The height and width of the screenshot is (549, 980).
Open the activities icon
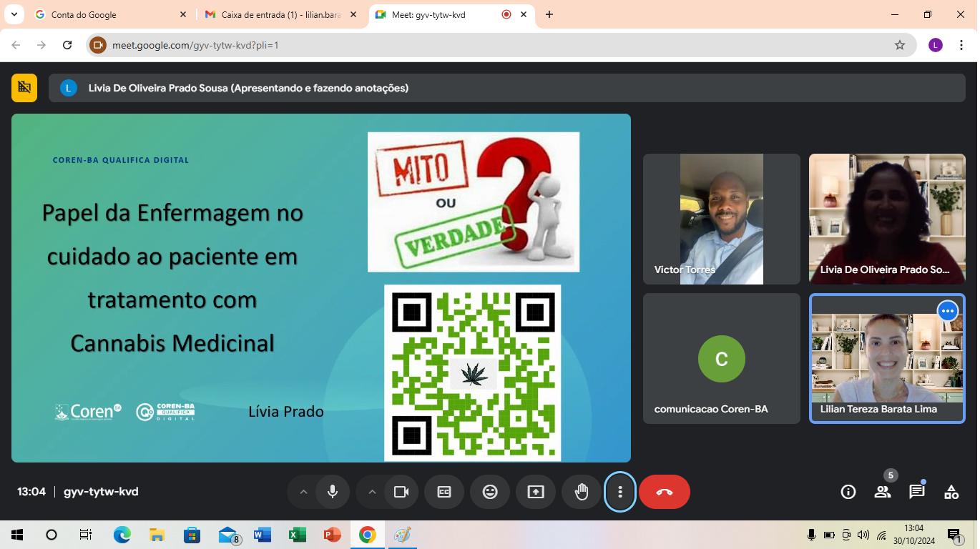point(951,492)
